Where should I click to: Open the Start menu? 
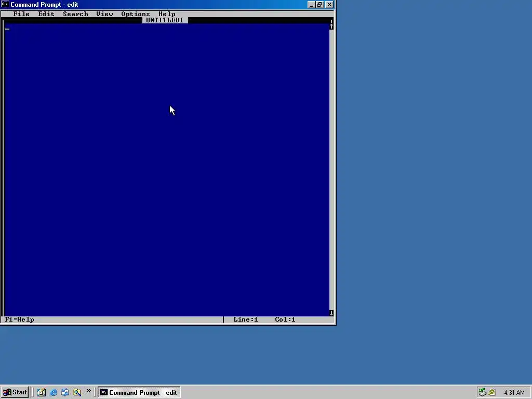[15, 392]
